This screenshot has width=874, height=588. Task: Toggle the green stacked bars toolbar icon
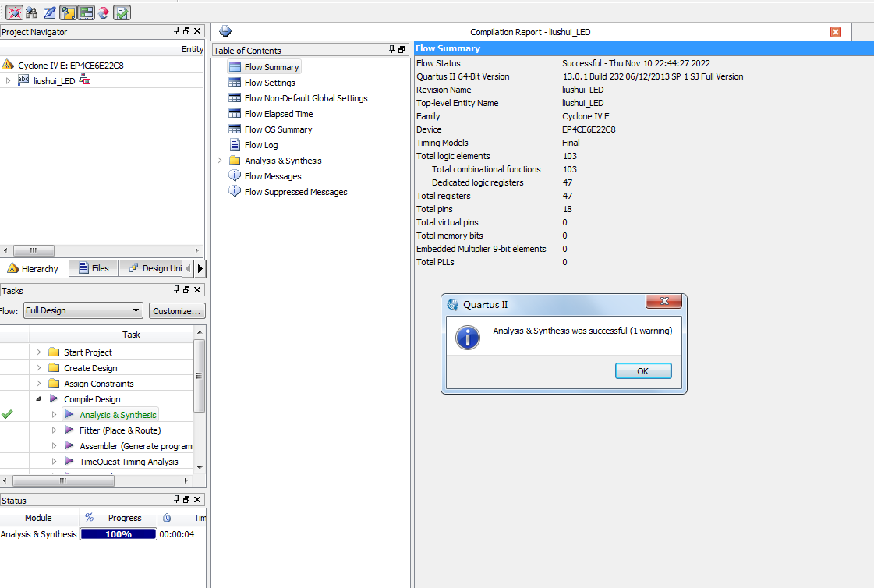point(86,12)
